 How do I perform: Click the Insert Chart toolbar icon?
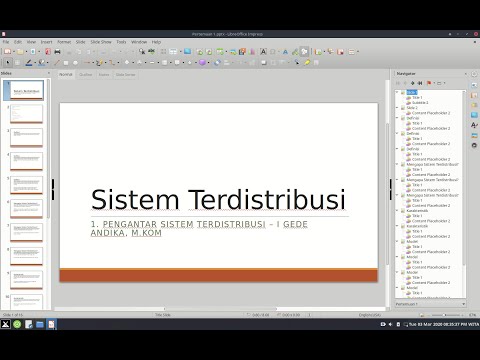pos(252,52)
